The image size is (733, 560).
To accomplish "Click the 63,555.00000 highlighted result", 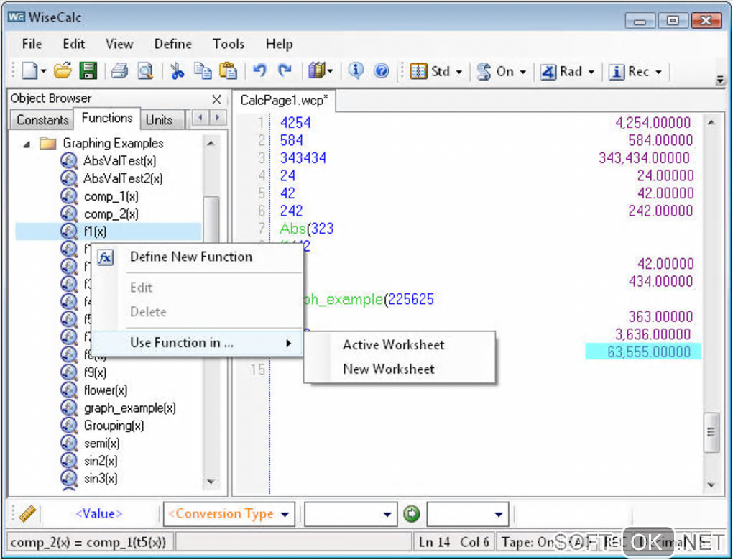I will click(x=643, y=352).
